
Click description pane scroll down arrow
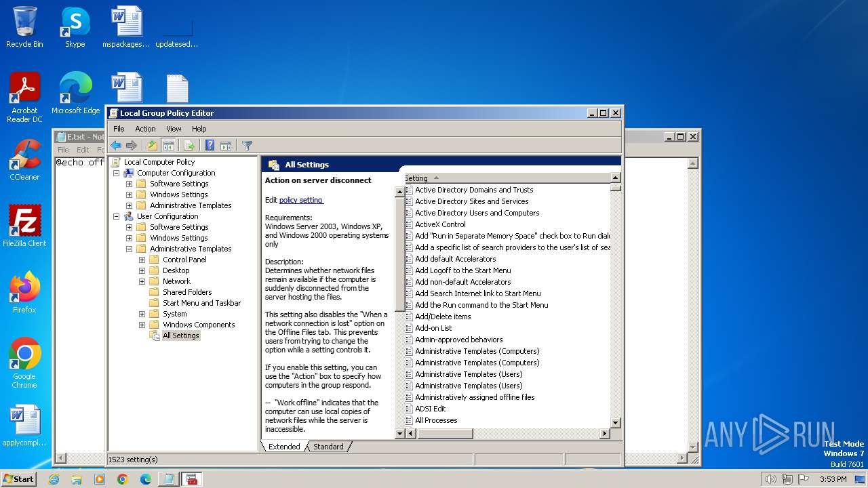[x=399, y=433]
